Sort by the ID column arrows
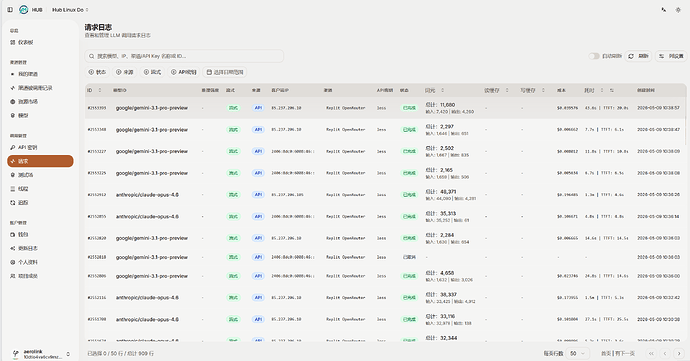 [x=99, y=90]
